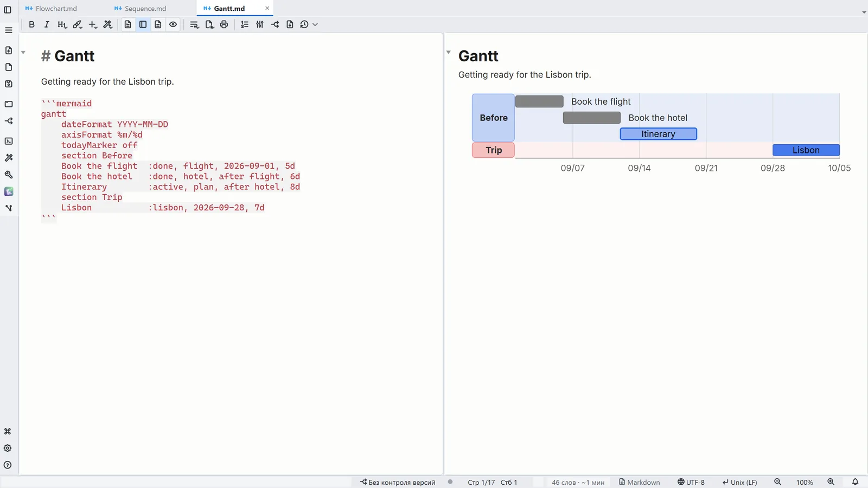Click the version control status button
Image resolution: width=868 pixels, height=488 pixels.
398,482
